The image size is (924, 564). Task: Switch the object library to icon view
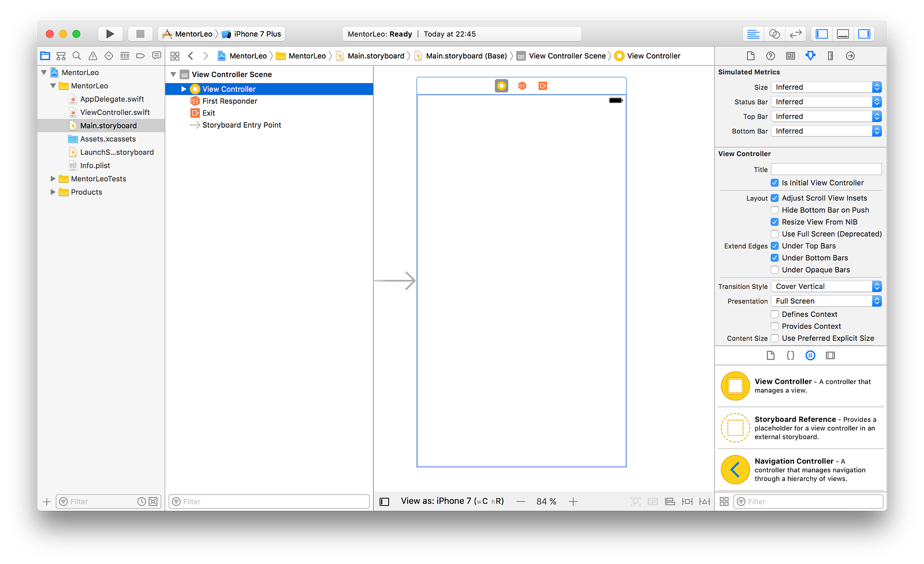(724, 502)
